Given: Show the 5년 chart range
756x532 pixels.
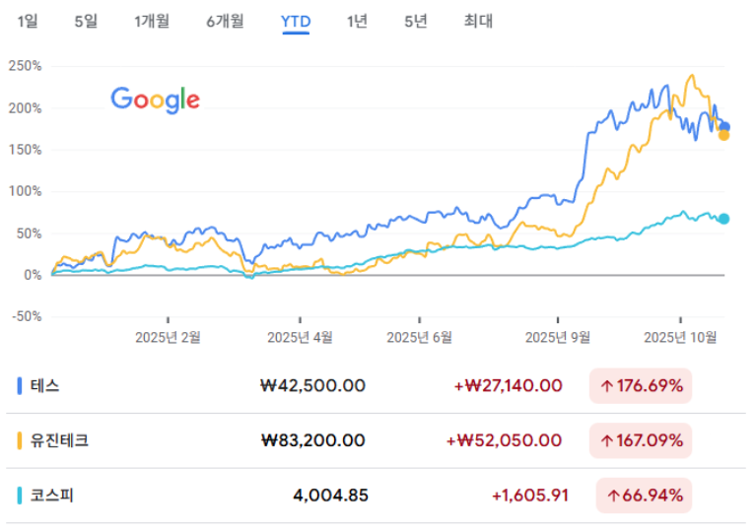Looking at the screenshot, I should (416, 21).
